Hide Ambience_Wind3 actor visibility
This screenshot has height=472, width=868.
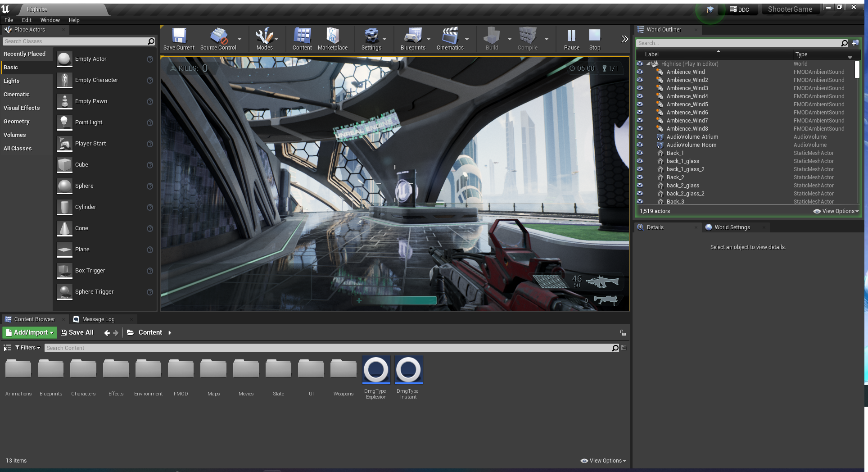pos(640,88)
